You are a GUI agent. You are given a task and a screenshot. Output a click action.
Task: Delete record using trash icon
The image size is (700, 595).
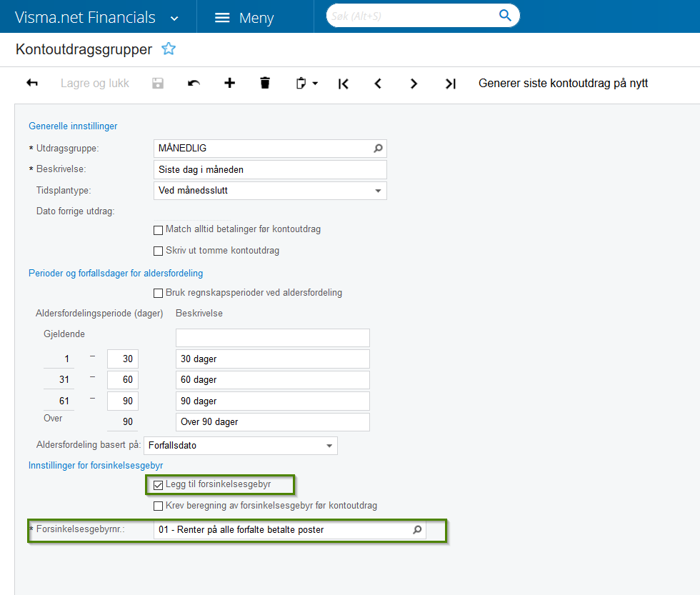[265, 83]
